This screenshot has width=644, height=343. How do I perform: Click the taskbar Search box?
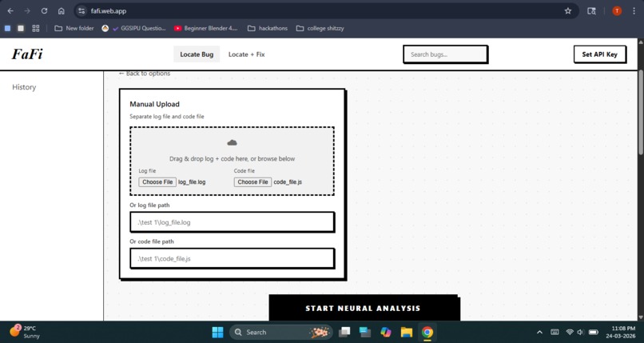281,332
